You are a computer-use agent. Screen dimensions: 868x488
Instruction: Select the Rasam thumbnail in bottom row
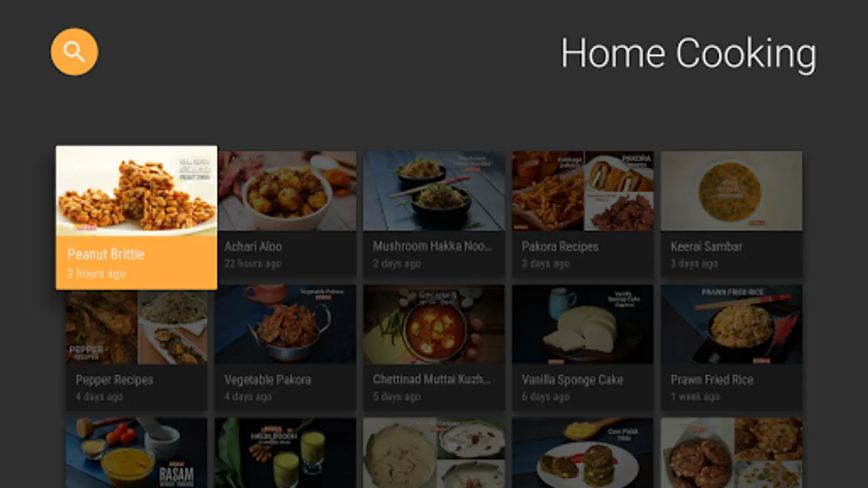137,453
